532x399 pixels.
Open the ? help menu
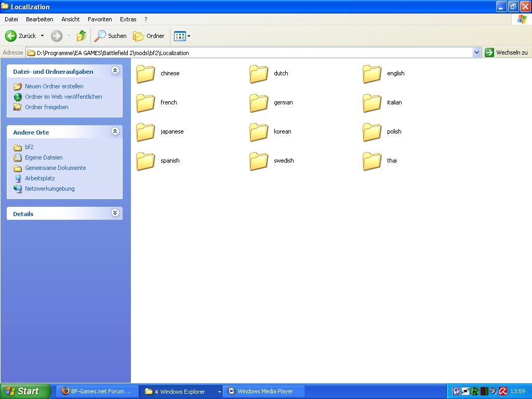(146, 19)
